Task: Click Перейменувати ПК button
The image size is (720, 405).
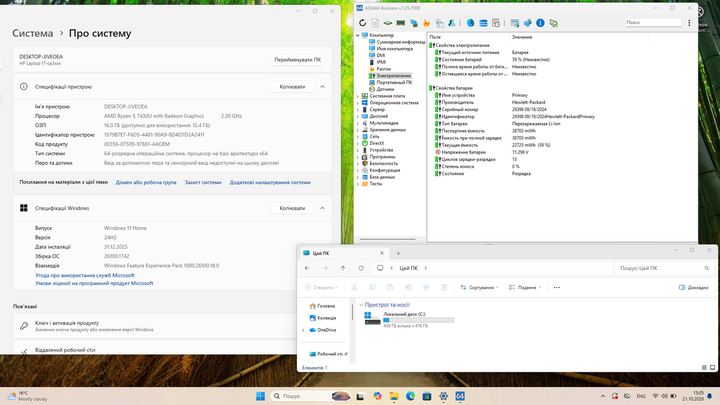Action: (298, 60)
